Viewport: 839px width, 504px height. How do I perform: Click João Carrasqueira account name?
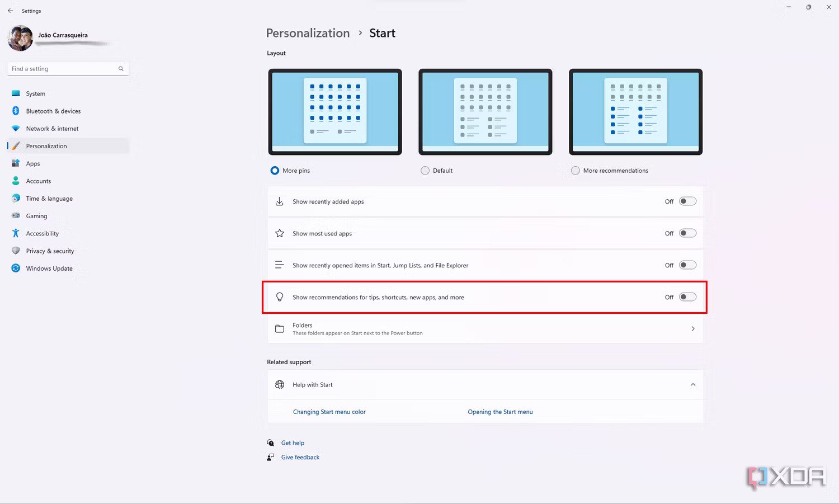pos(63,35)
